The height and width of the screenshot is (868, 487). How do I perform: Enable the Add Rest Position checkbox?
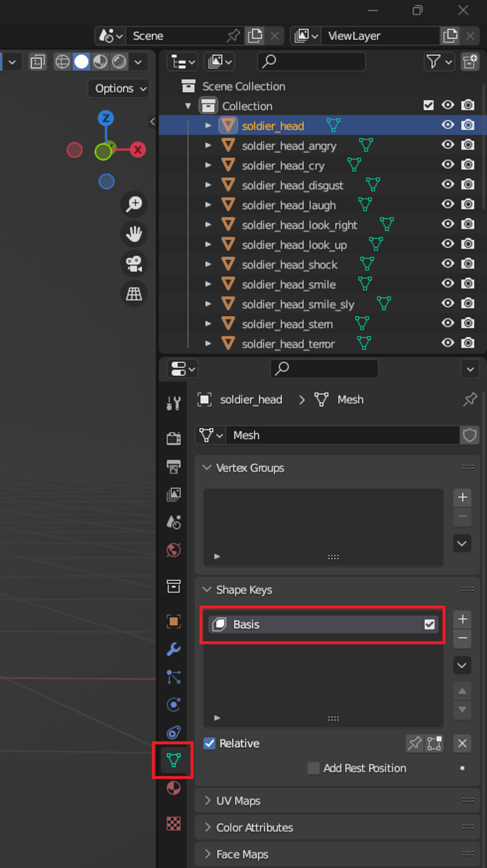313,768
